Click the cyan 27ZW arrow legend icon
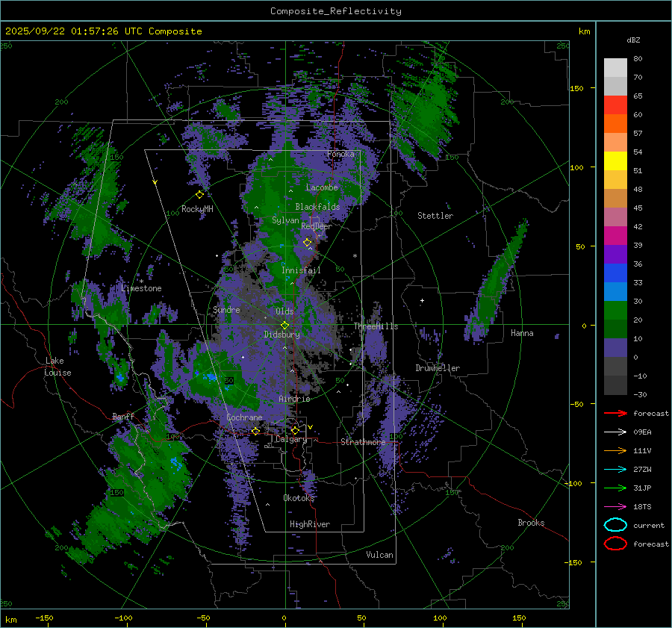The image size is (672, 628). point(615,469)
